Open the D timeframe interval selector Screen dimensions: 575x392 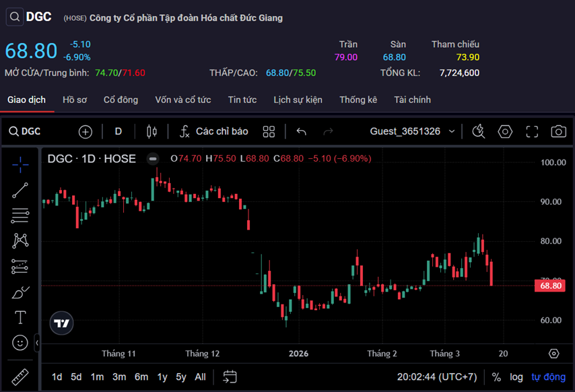(x=119, y=131)
